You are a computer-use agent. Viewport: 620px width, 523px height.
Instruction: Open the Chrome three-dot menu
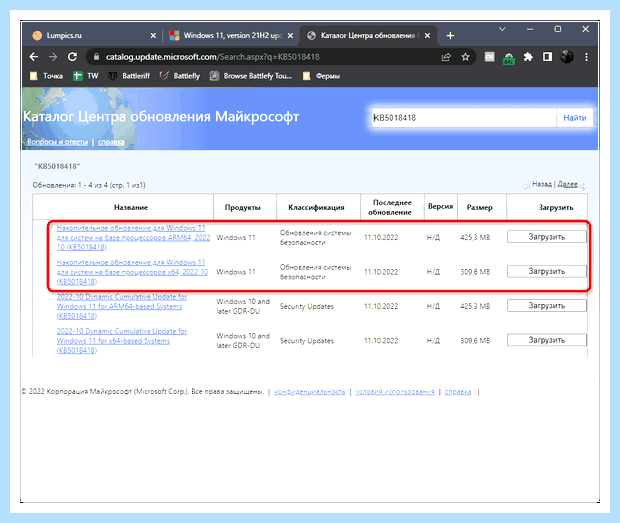click(x=586, y=57)
